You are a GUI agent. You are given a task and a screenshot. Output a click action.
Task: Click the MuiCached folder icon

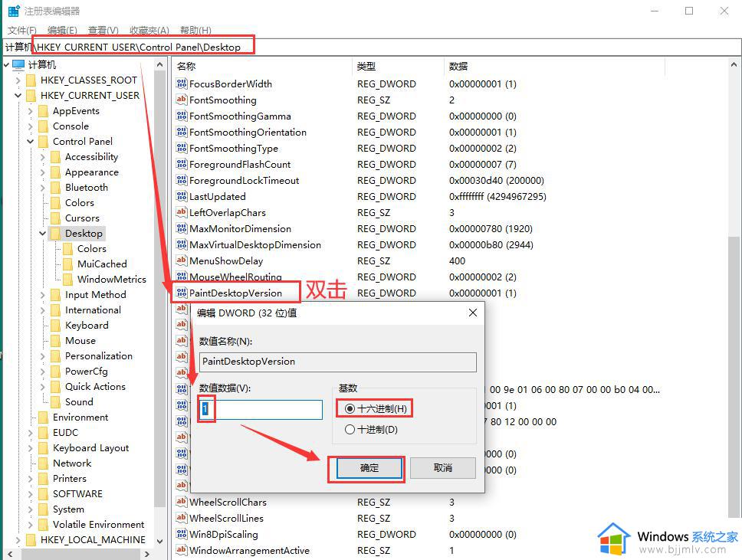67,264
